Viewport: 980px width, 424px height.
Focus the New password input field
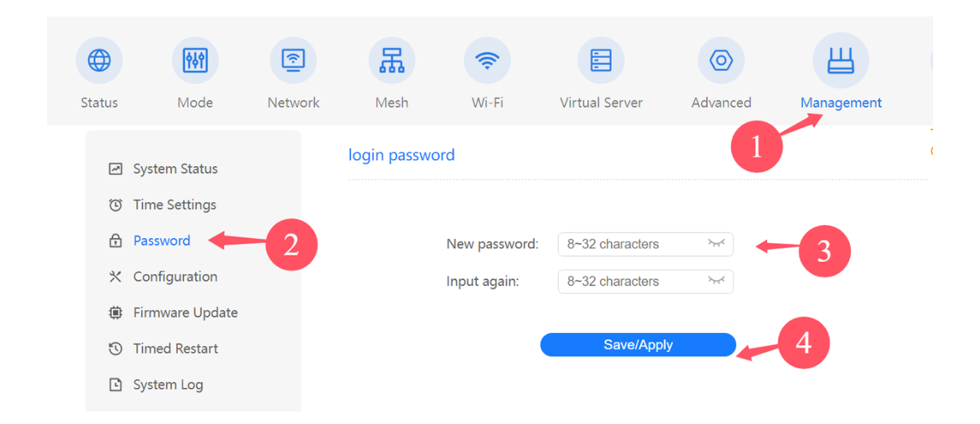[645, 244]
